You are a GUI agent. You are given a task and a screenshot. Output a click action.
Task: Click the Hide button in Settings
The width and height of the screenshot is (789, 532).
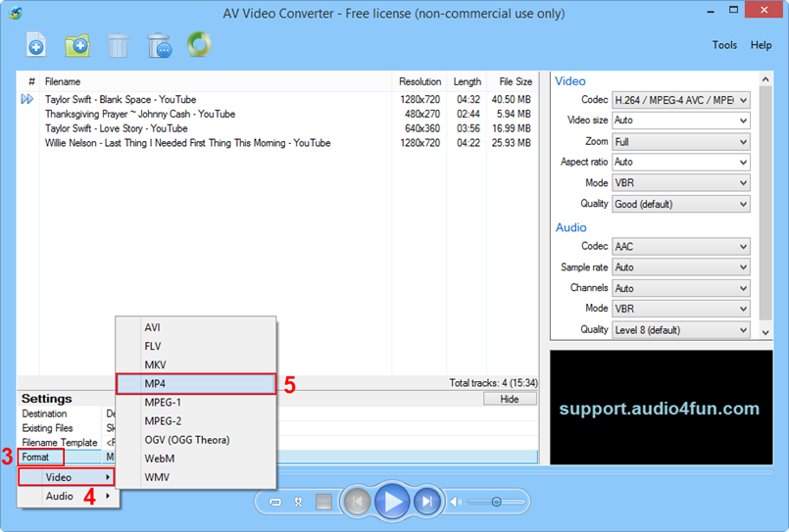(510, 399)
